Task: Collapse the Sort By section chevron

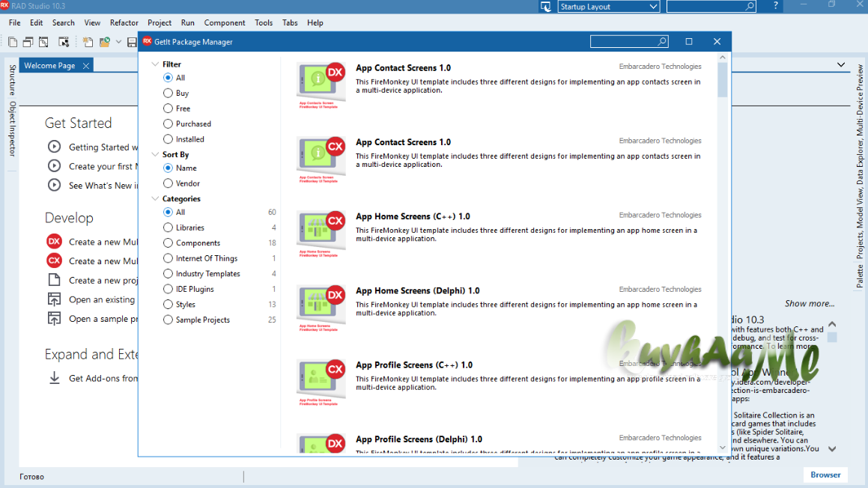Action: coord(155,154)
